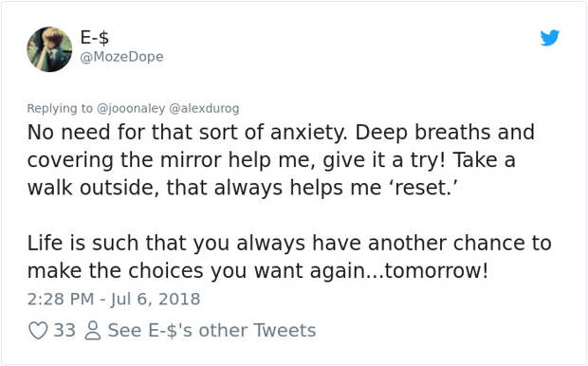Click the sentence 'No need for that sort of anxiety.'
This screenshot has width=588, height=366.
coord(188,133)
